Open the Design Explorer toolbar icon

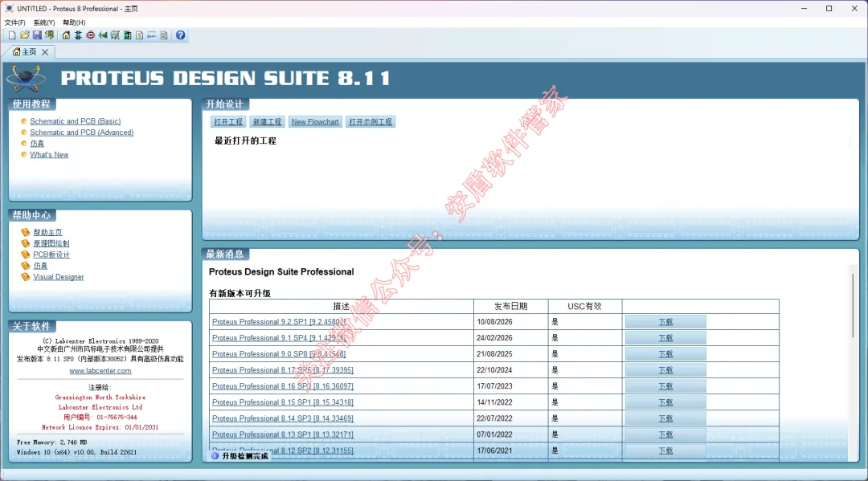pyautogui.click(x=127, y=35)
